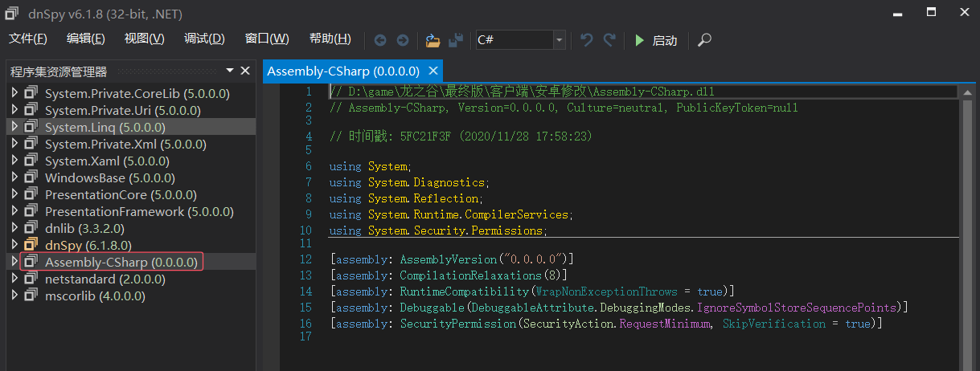Select the netstandard (2.0.0.0) assembly

(x=105, y=279)
